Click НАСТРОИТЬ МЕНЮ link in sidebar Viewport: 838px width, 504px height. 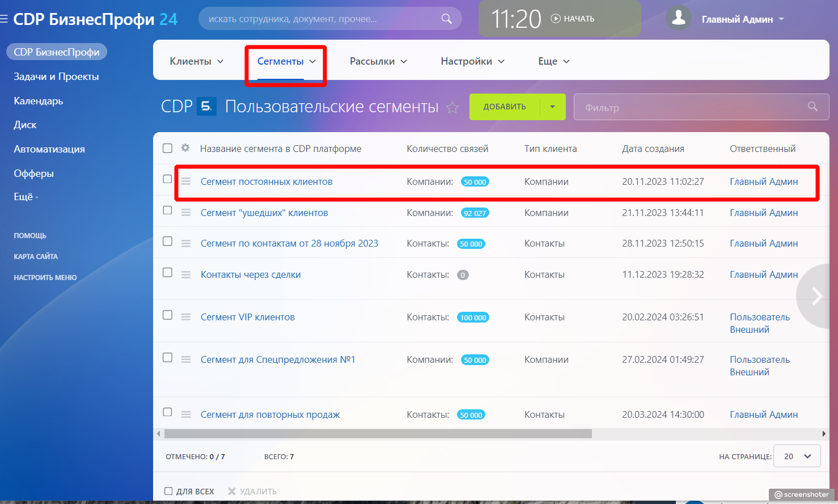coord(45,278)
